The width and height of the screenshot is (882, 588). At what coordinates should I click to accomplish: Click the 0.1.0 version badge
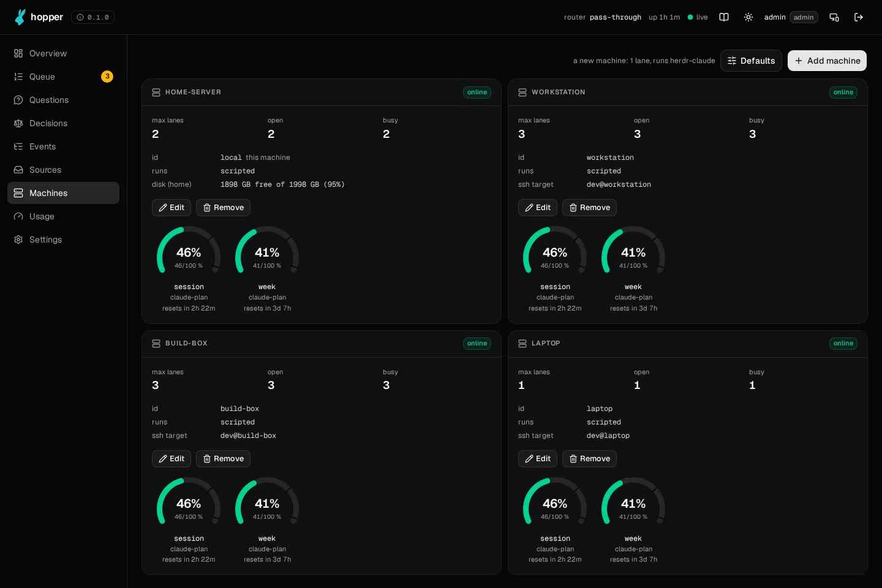click(x=92, y=17)
